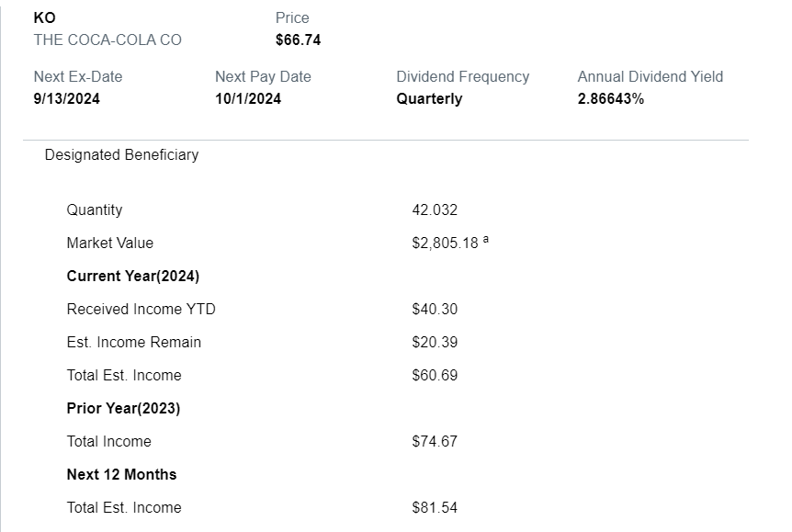The image size is (792, 532).
Task: Select THE COCA-COLA CO company name
Action: (x=107, y=40)
